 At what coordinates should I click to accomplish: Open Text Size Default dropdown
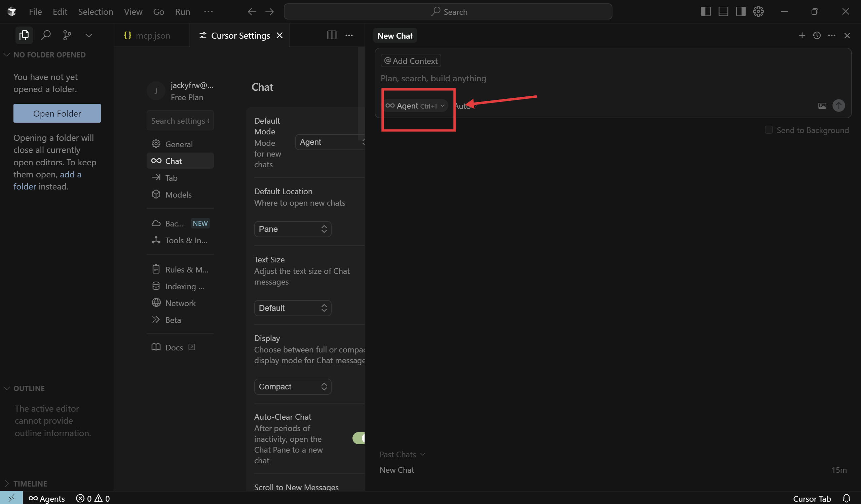293,308
